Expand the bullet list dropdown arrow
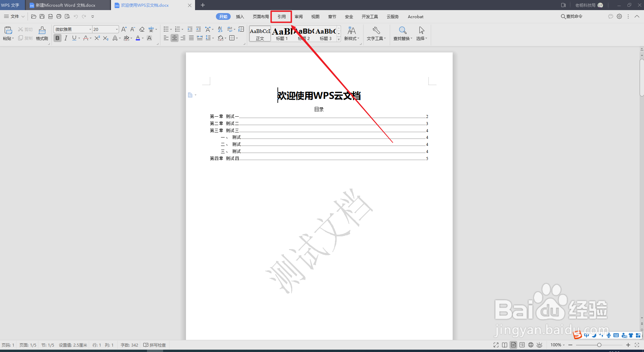This screenshot has height=352, width=644. tap(171, 30)
